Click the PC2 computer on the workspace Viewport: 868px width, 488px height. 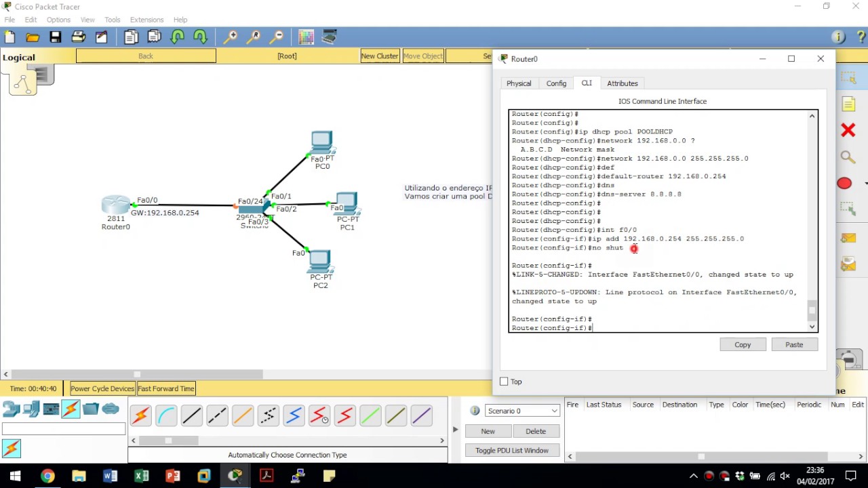click(x=320, y=262)
